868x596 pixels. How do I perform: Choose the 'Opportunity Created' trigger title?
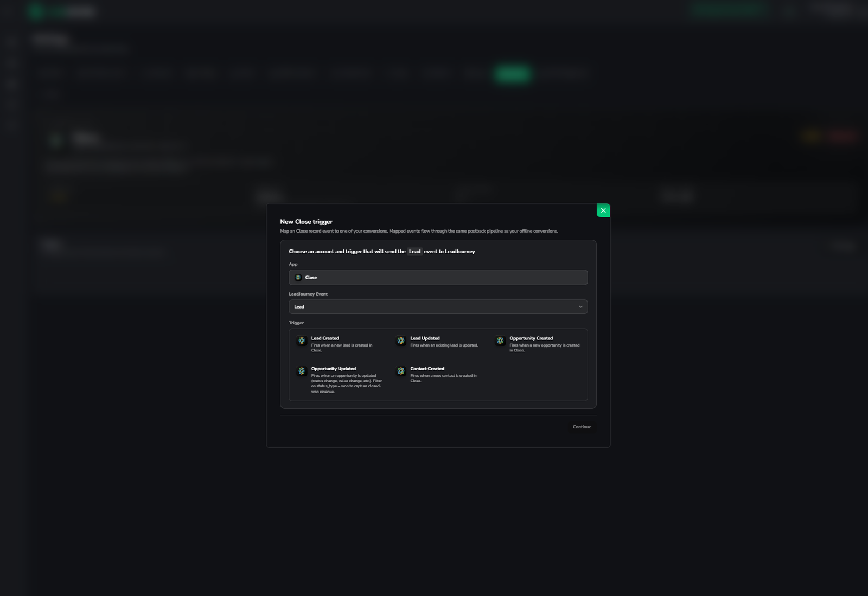531,338
